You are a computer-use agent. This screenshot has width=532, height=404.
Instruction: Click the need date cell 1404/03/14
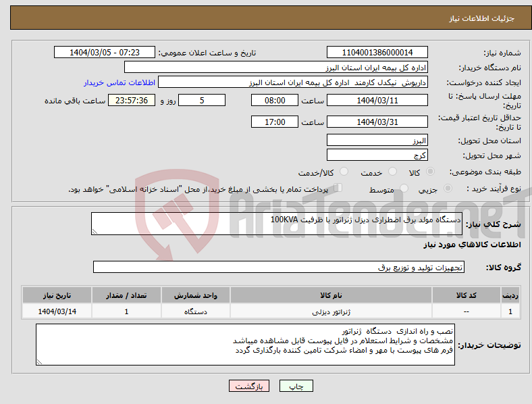point(57,311)
